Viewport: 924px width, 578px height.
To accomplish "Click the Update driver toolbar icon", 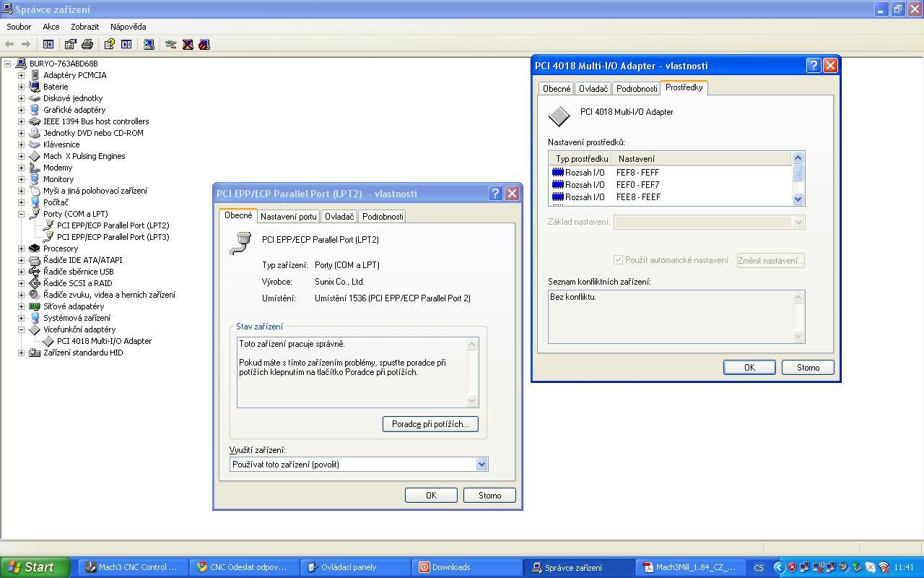I will pyautogui.click(x=171, y=44).
